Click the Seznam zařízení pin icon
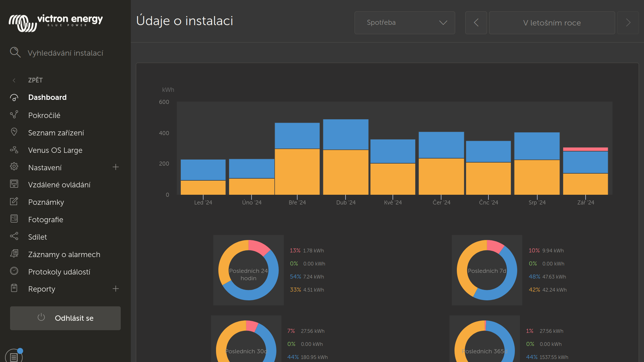The height and width of the screenshot is (362, 644). 14,132
